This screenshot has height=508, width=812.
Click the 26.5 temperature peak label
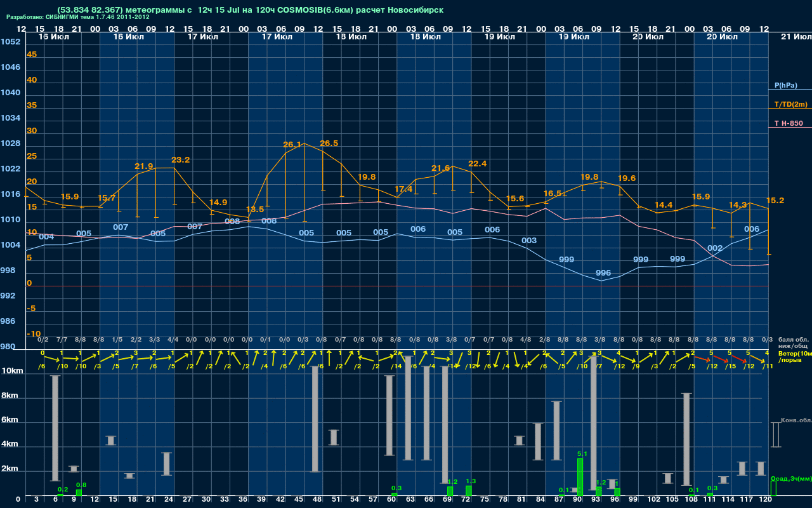329,144
